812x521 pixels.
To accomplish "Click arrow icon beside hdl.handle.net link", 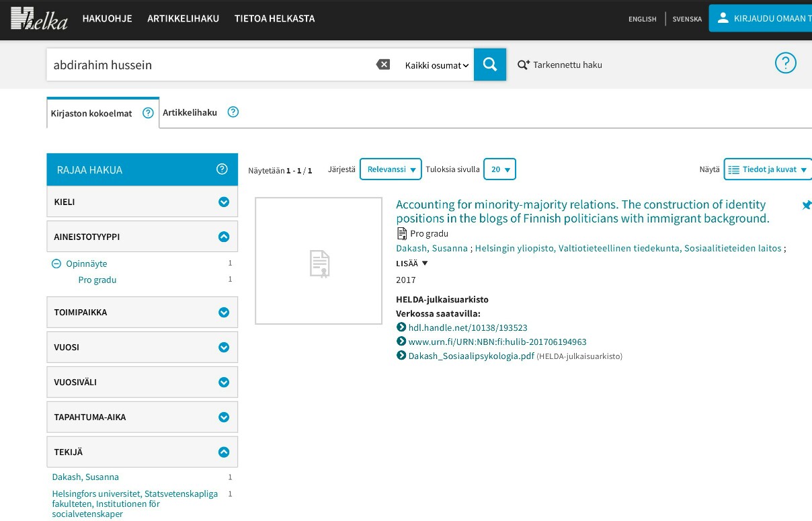I will click(x=401, y=327).
